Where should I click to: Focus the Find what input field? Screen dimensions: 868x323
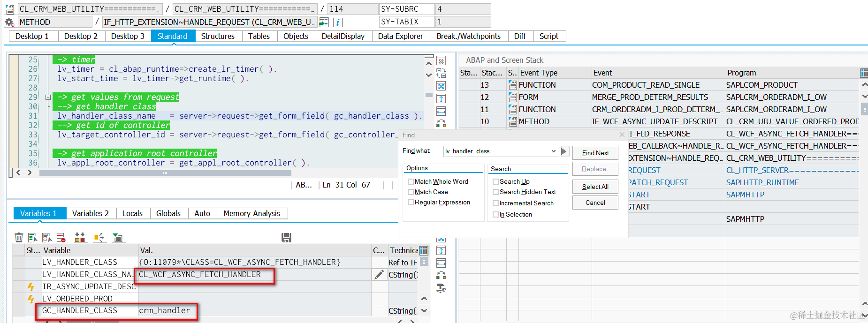click(x=496, y=151)
